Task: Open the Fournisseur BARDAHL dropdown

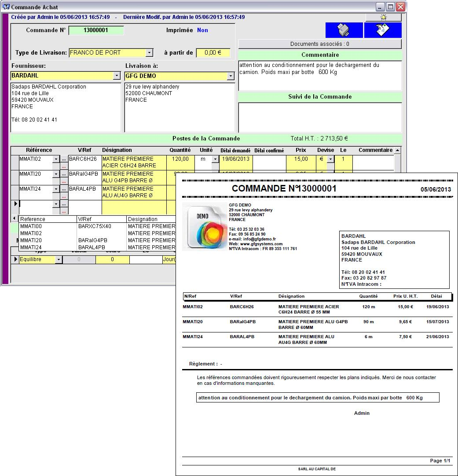Action: [117, 76]
